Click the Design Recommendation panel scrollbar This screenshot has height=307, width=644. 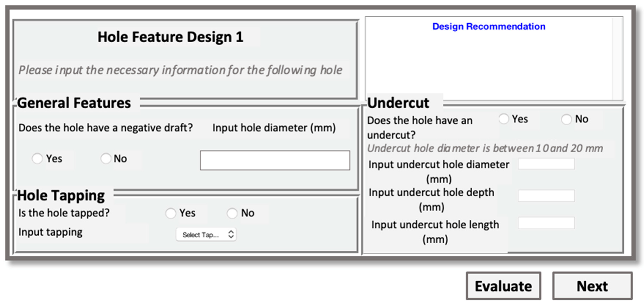[x=617, y=58]
